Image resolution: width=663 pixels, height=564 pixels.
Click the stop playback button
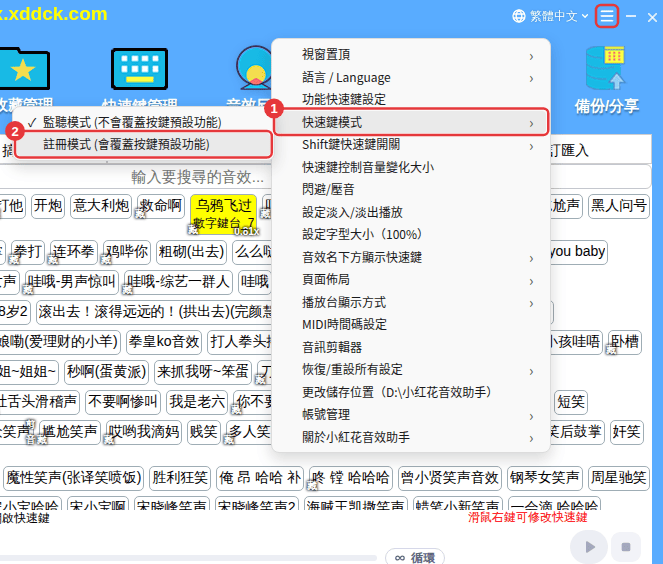click(626, 547)
